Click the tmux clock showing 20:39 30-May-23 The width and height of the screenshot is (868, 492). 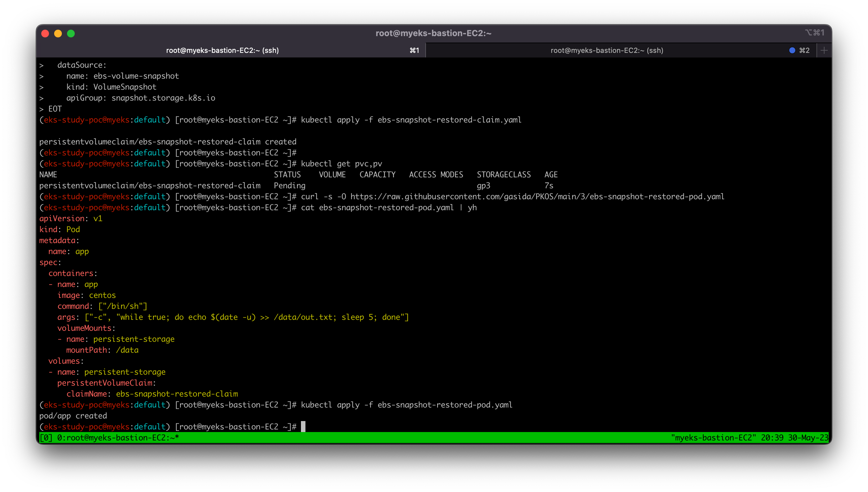(794, 438)
